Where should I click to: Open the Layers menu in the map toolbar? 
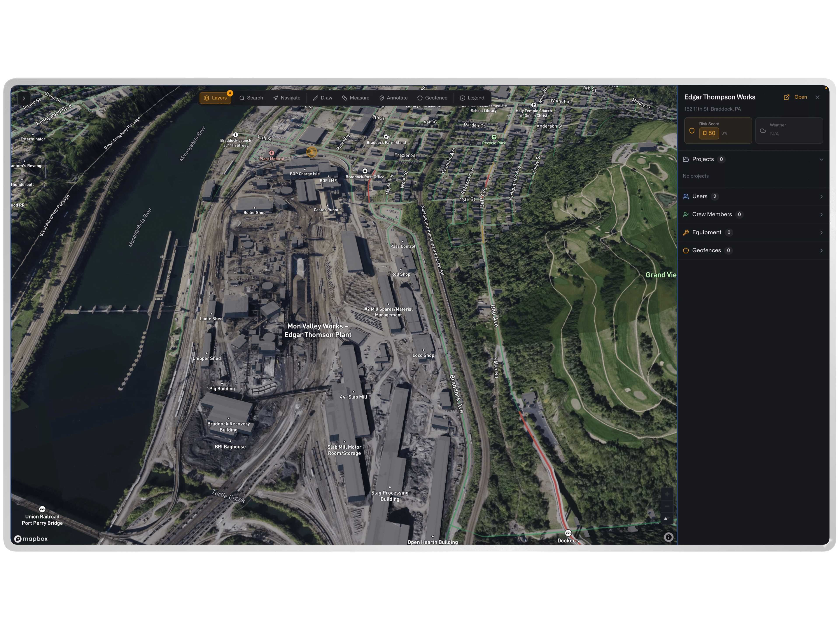pos(215,98)
